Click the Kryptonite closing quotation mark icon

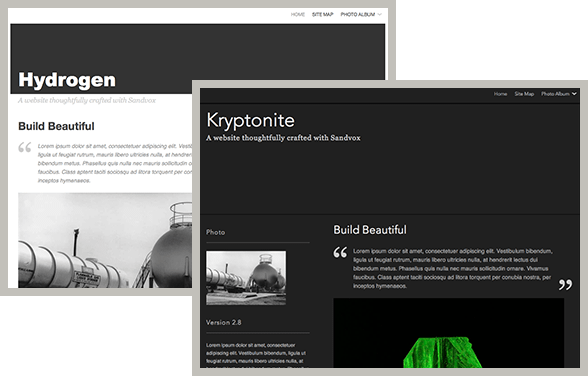566,284
